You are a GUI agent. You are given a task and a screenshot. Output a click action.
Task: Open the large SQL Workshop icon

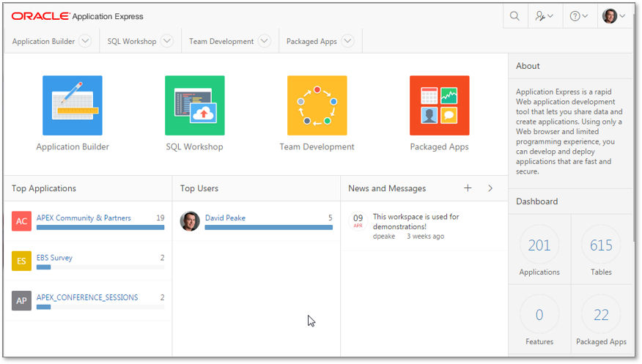195,105
